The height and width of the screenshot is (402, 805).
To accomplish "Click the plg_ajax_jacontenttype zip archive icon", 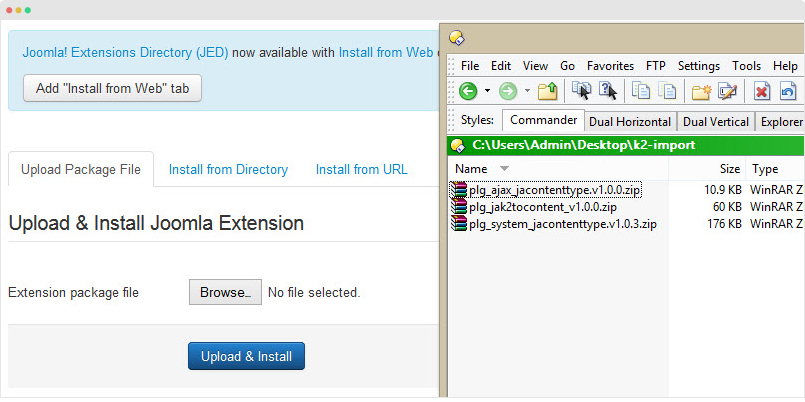I will (x=459, y=190).
